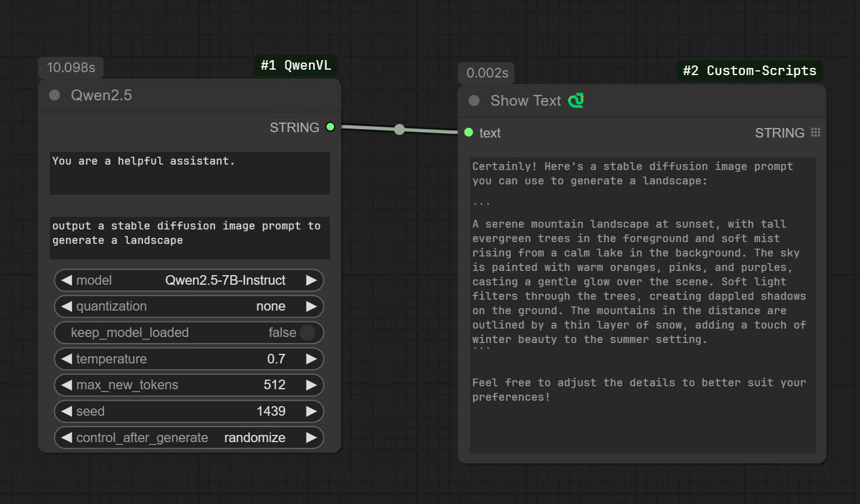Decrease max_new_tokens with left arrow
Screen dimensions: 860x504
pos(67,385)
